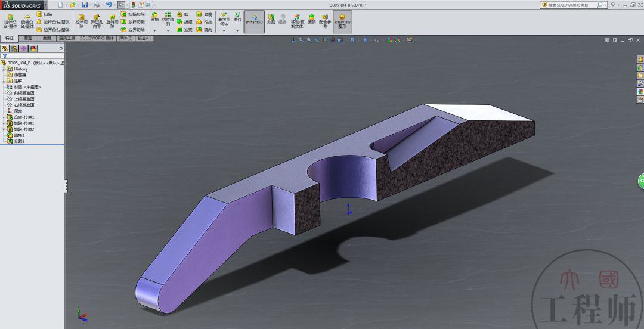Open the SOLIDWORKS Resources home task pane tab
The height and width of the screenshot is (329, 644).
(640, 59)
